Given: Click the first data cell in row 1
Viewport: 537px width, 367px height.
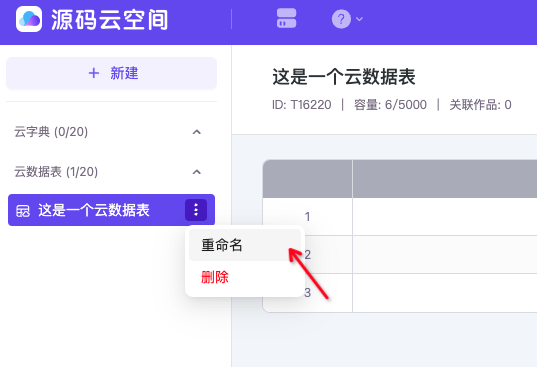Looking at the screenshot, I should [x=445, y=216].
